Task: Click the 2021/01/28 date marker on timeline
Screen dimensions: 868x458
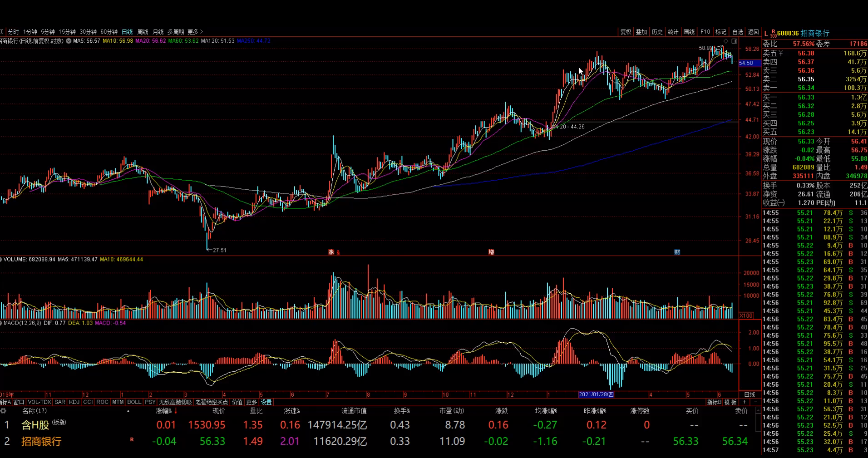Action: tap(596, 394)
